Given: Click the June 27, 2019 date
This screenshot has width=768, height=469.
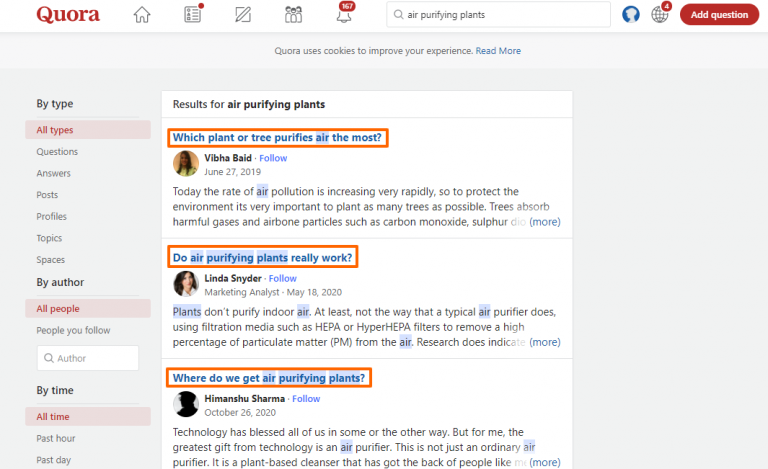Looking at the screenshot, I should (x=233, y=172).
